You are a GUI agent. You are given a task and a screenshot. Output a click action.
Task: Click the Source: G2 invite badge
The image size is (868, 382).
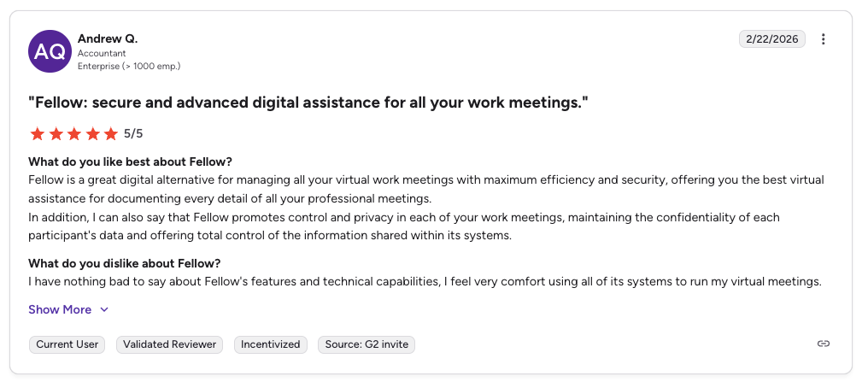click(367, 344)
